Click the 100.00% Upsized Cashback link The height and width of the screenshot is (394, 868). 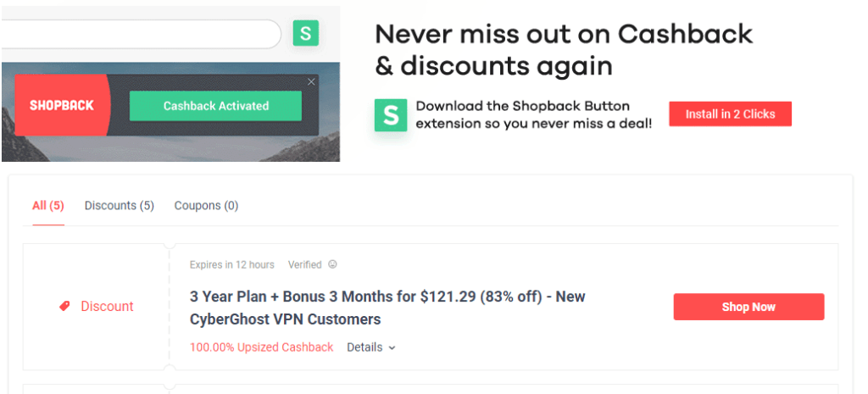262,347
